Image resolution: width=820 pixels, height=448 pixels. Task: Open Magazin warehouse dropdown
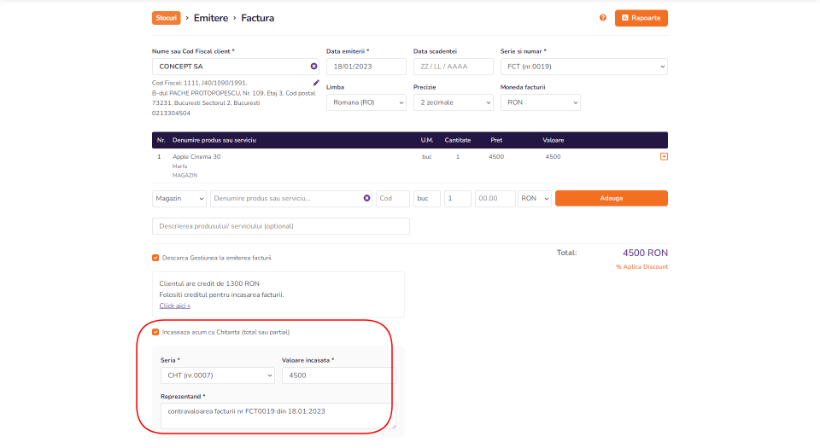tap(179, 198)
